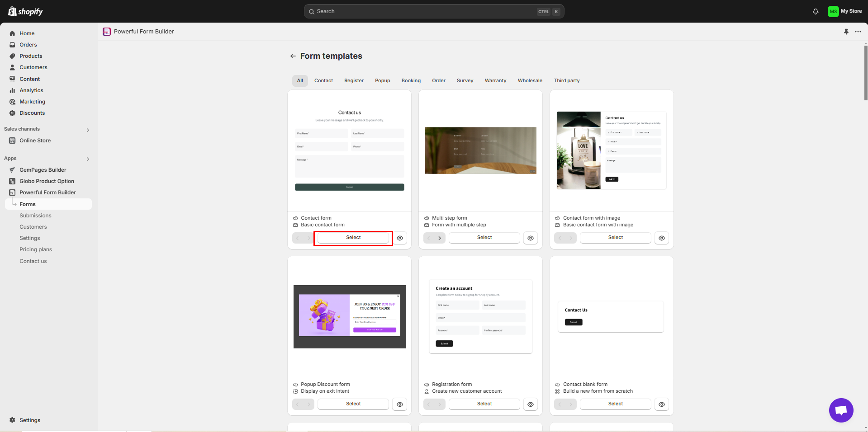Open the three-dots more menu
This screenshot has width=868, height=432.
coord(858,32)
